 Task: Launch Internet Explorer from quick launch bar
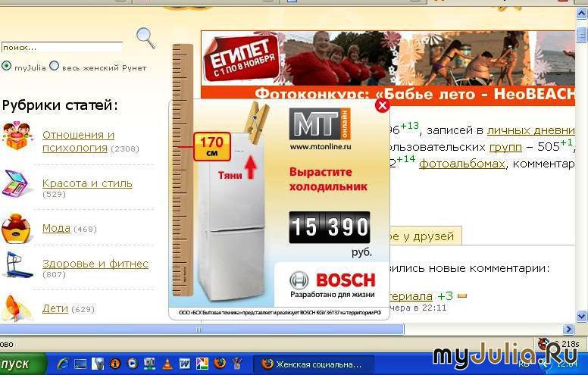pos(63,364)
